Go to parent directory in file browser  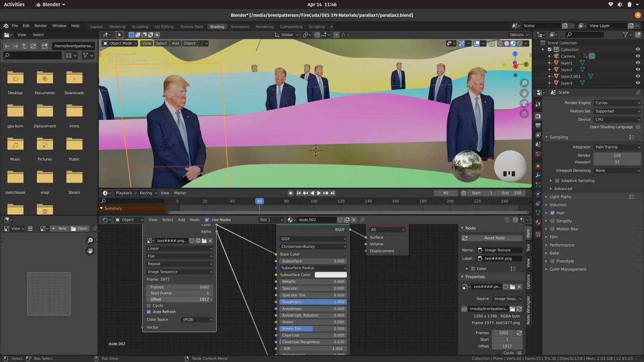[24, 46]
